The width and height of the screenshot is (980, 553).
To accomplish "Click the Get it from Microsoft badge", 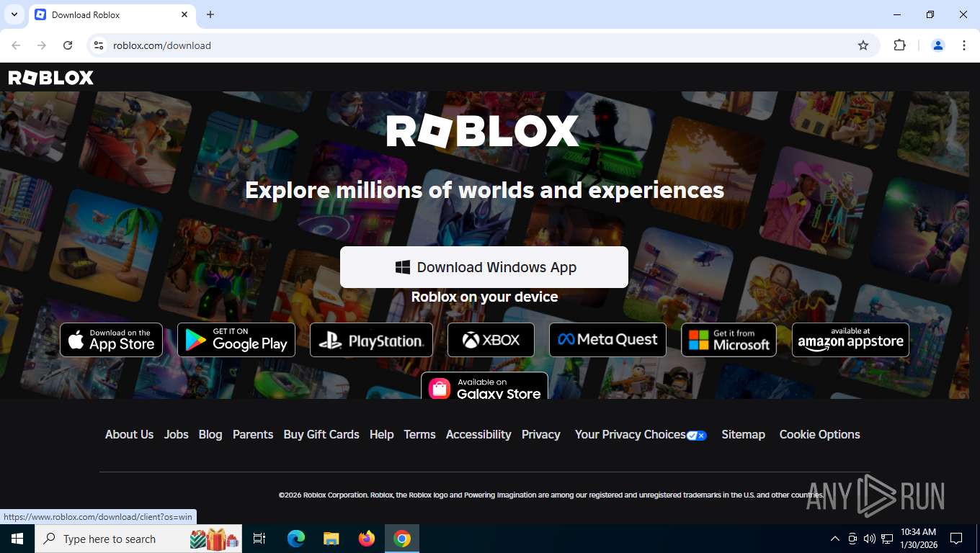I will [x=729, y=340].
